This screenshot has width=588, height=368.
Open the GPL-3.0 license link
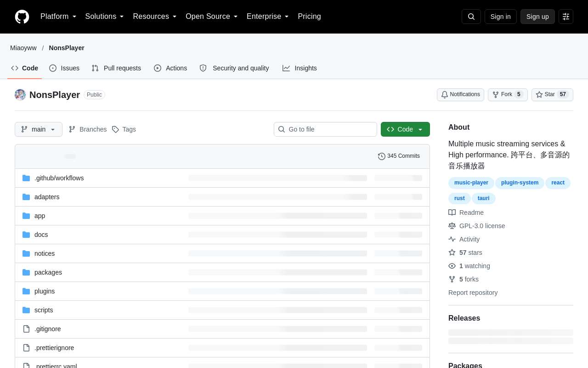[x=482, y=226]
